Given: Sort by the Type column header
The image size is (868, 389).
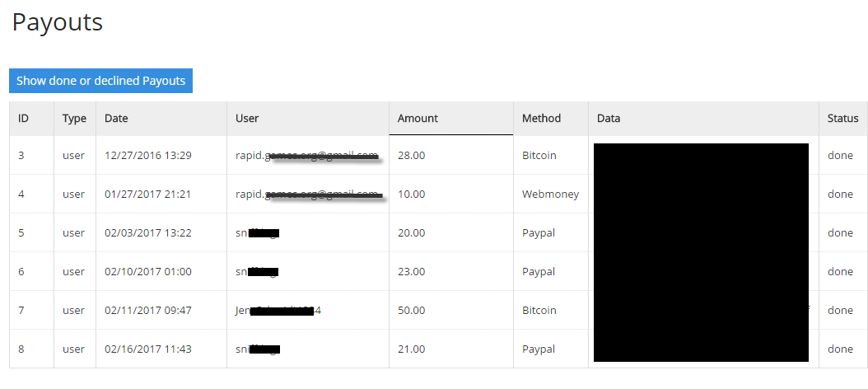Looking at the screenshot, I should (74, 119).
